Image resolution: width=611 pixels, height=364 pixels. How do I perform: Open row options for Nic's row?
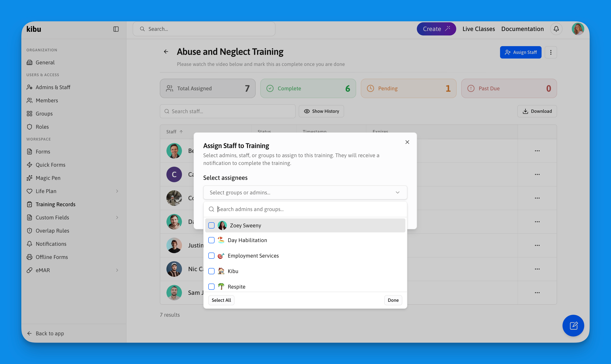(x=537, y=269)
